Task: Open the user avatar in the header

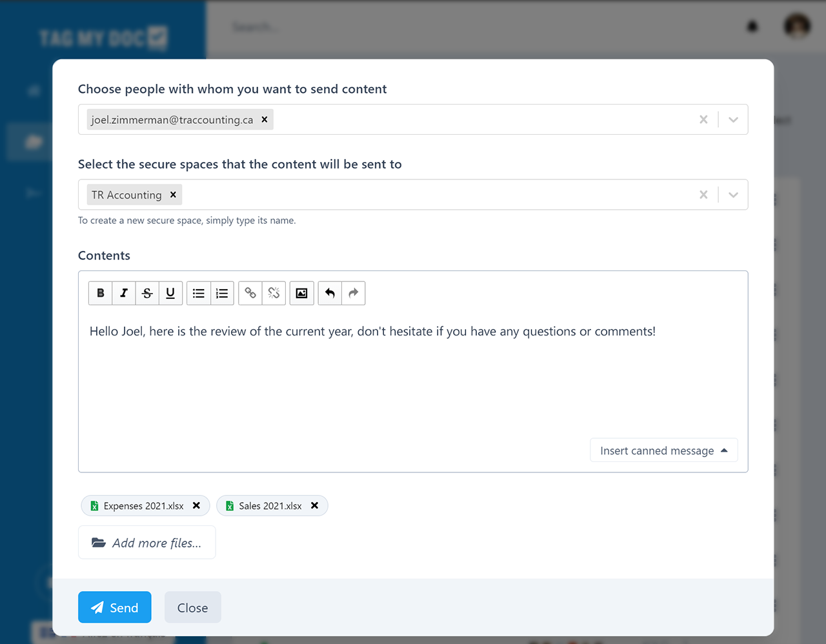Action: (797, 26)
